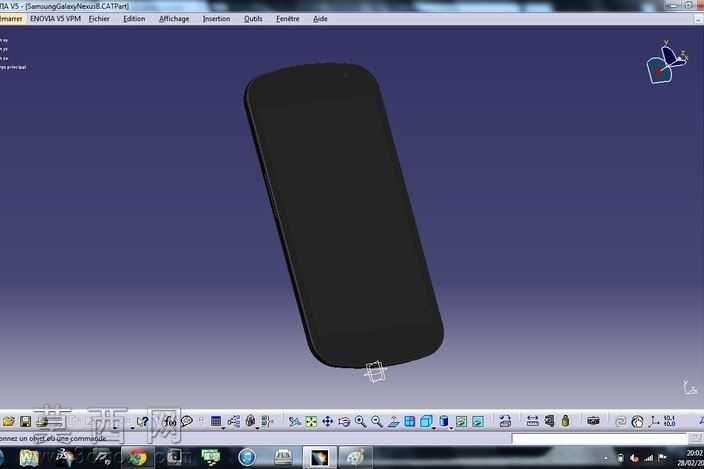Expand the design table icon dropdown arrow
The image size is (704, 469).
click(223, 428)
